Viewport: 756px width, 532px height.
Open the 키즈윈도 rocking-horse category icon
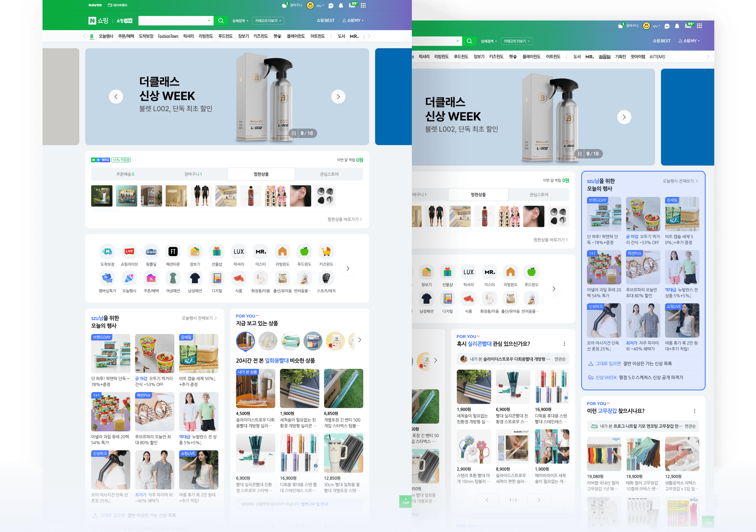tap(326, 252)
